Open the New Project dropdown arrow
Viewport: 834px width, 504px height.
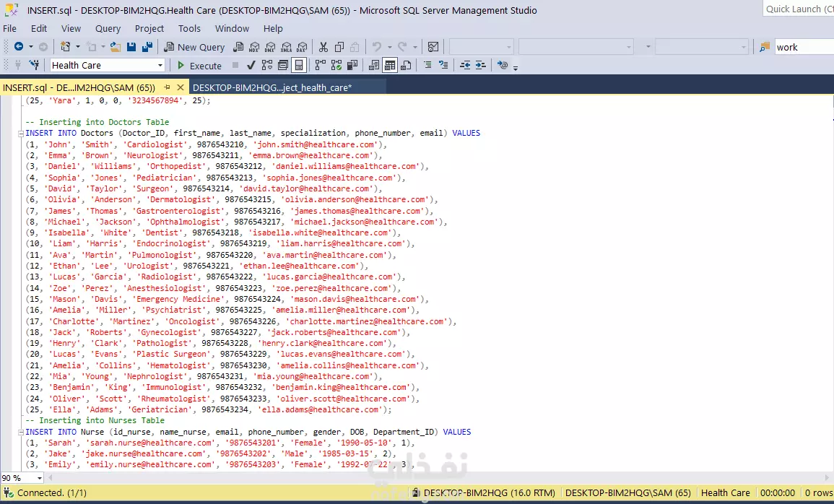(x=78, y=47)
